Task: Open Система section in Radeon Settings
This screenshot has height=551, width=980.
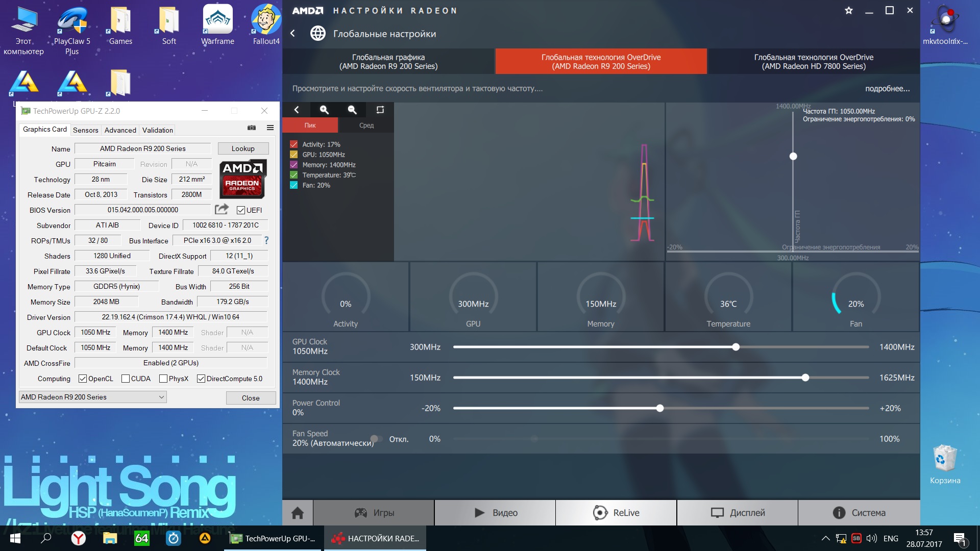Action: pos(859,513)
